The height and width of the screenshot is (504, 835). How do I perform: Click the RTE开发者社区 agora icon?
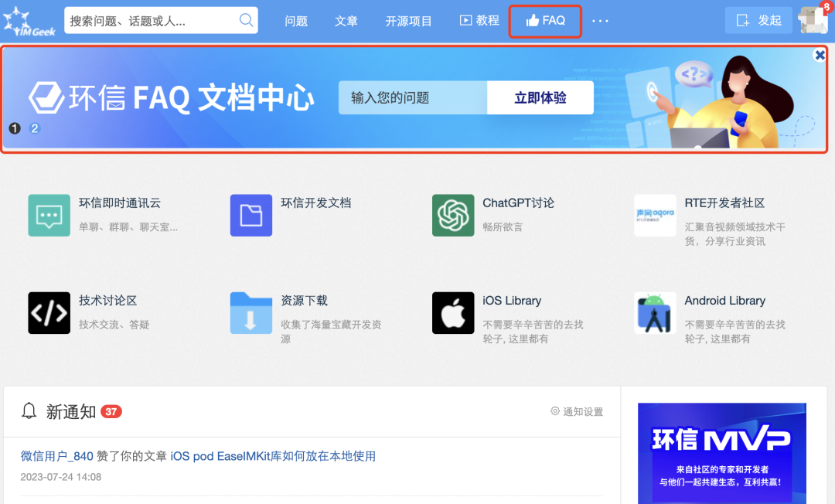pos(655,215)
